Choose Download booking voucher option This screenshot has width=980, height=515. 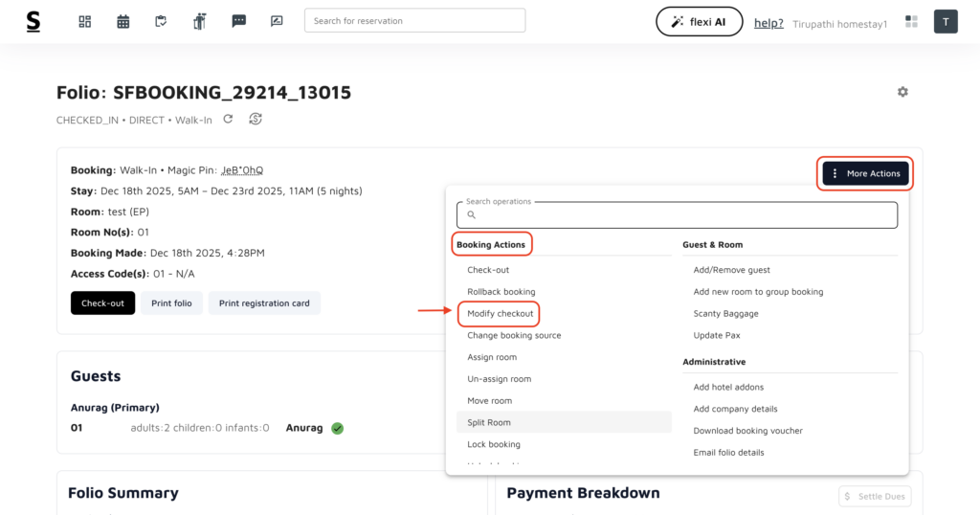(747, 431)
